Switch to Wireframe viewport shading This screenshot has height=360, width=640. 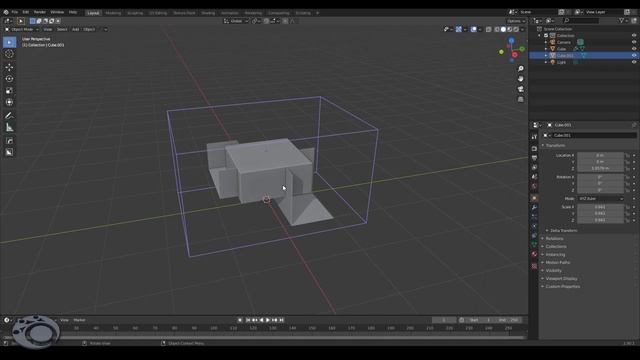point(497,29)
